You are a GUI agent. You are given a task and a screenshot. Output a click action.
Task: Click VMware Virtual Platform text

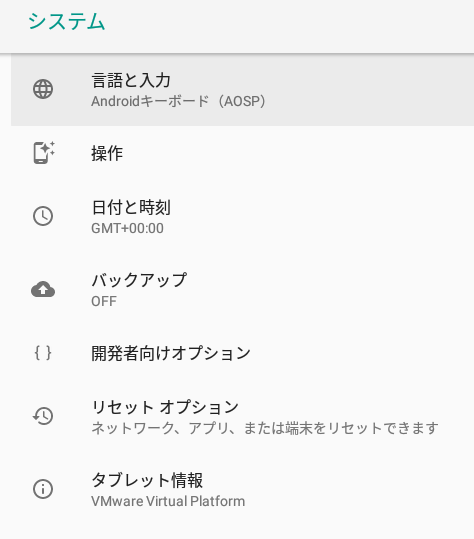[x=168, y=501]
